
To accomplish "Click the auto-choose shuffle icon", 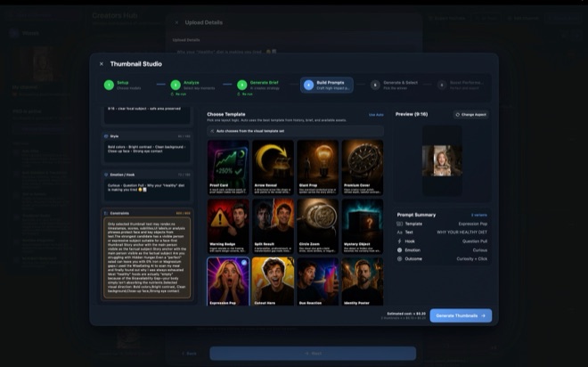I will 212,131.
